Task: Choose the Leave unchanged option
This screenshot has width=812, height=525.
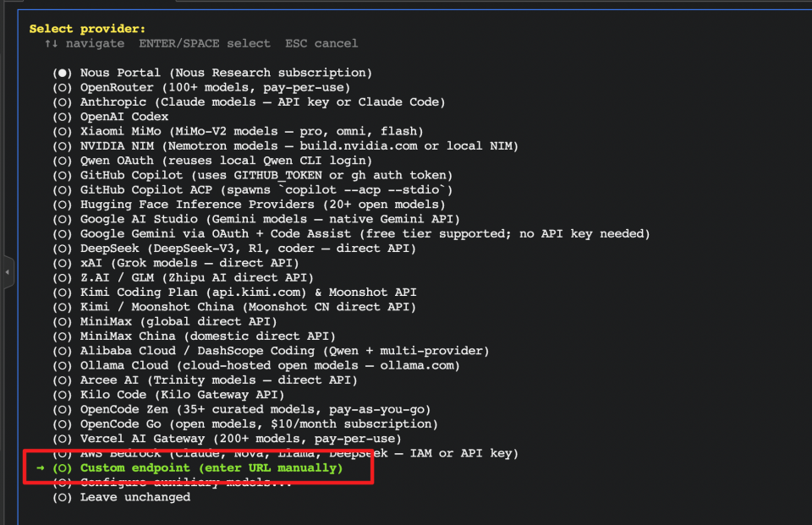Action: click(121, 498)
